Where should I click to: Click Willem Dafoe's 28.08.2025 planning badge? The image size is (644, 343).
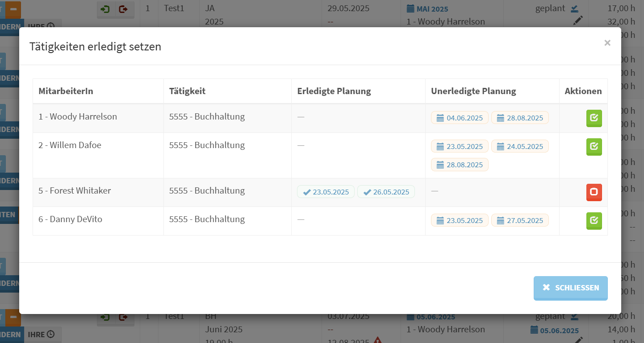click(x=460, y=165)
